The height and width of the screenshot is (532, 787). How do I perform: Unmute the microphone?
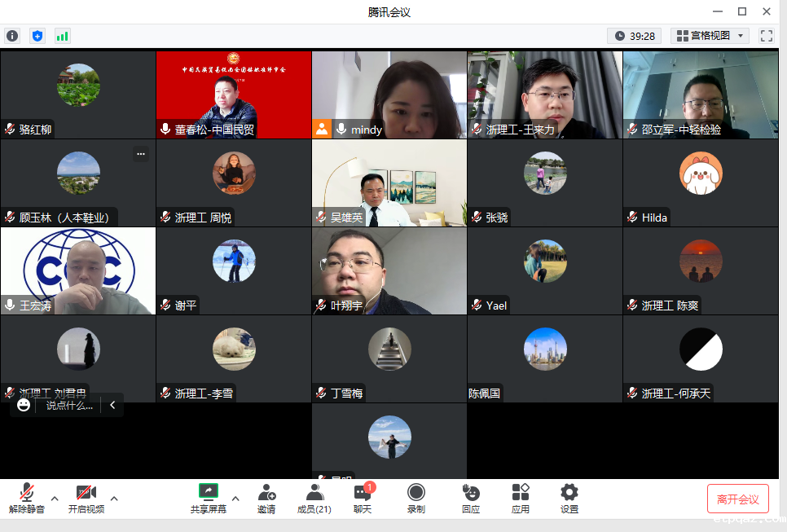27,498
